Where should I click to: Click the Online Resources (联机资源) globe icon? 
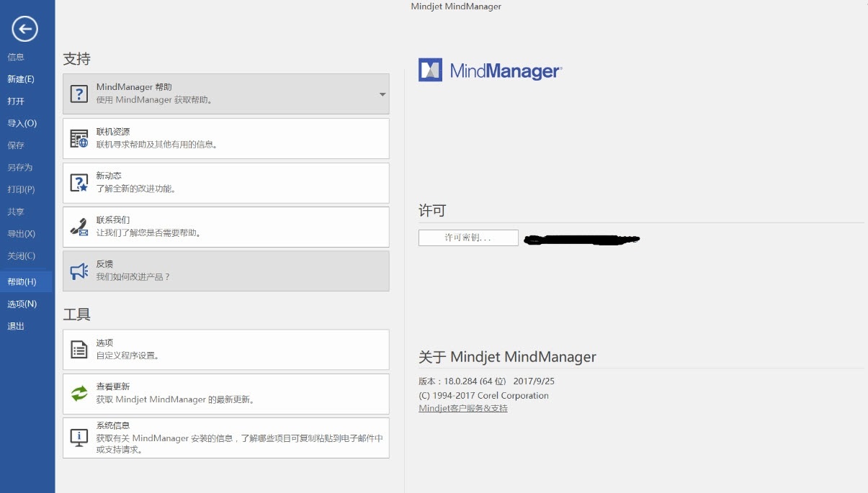[x=79, y=138]
